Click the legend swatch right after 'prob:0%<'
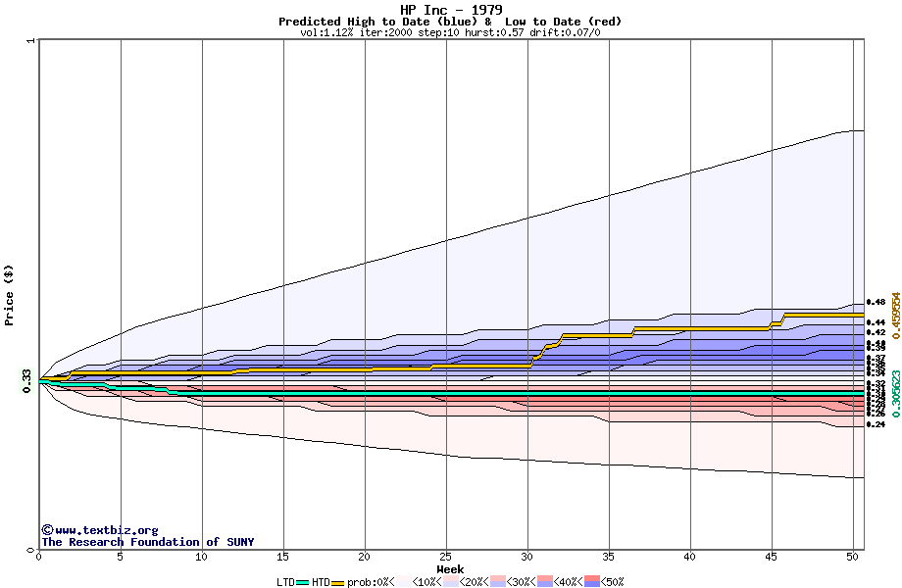Image resolution: width=902 pixels, height=588 pixels. pyautogui.click(x=404, y=582)
